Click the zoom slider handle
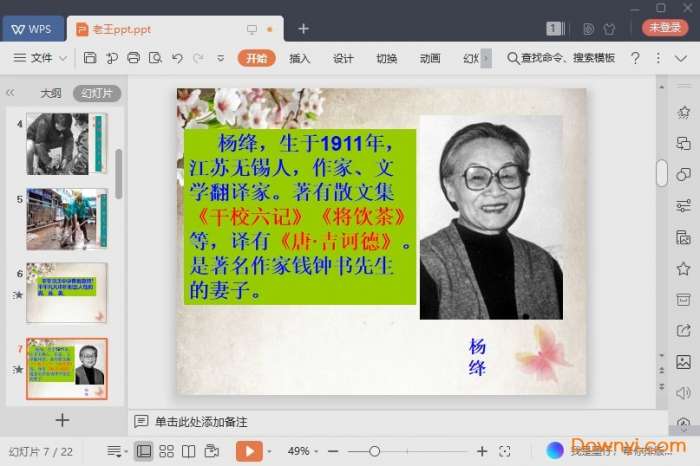This screenshot has height=466, width=700. pos(375,452)
